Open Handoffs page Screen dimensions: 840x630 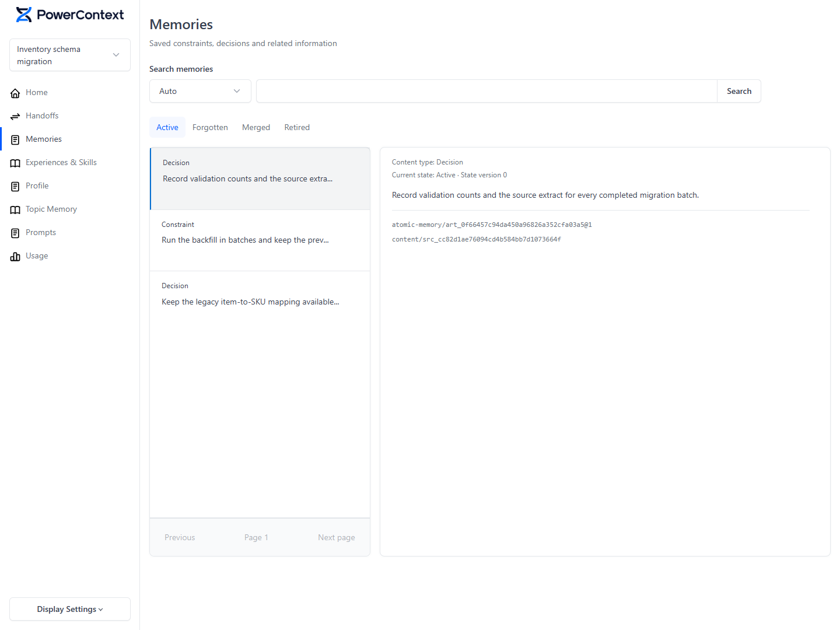[70, 116]
